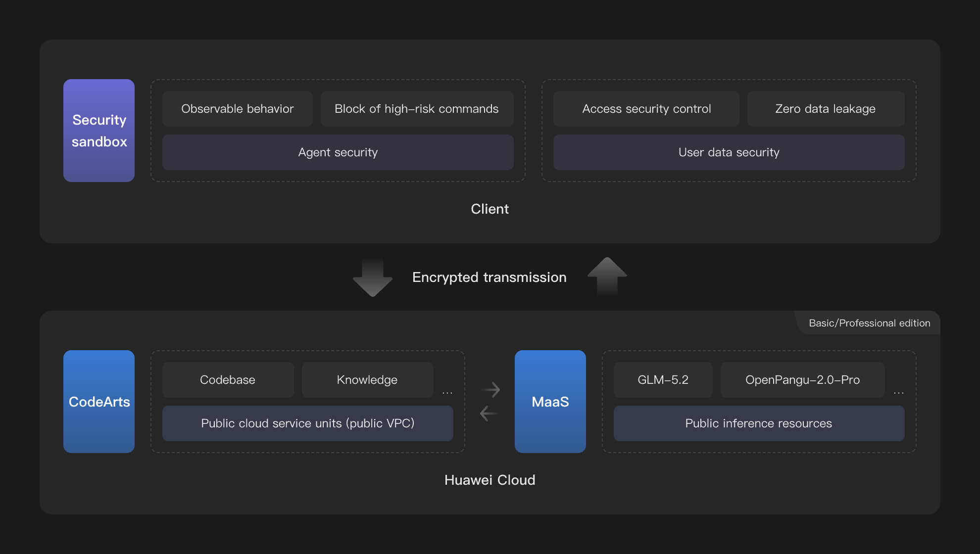980x554 pixels.
Task: Click Block of high-risk commands box
Action: tap(417, 109)
